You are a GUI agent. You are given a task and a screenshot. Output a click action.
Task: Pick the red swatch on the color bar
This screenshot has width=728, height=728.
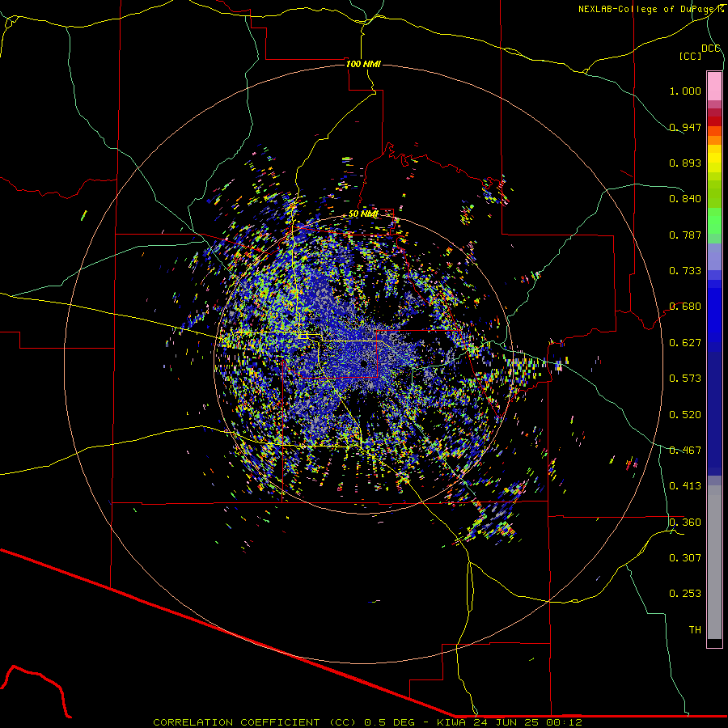tap(714, 121)
